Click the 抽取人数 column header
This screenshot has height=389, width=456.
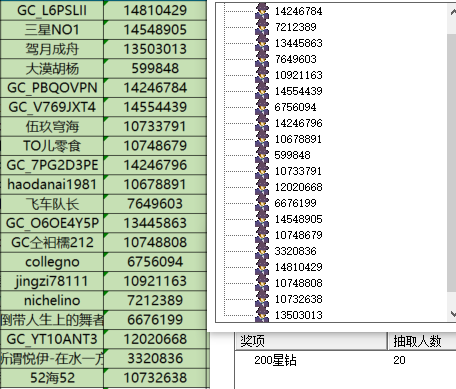(422, 341)
